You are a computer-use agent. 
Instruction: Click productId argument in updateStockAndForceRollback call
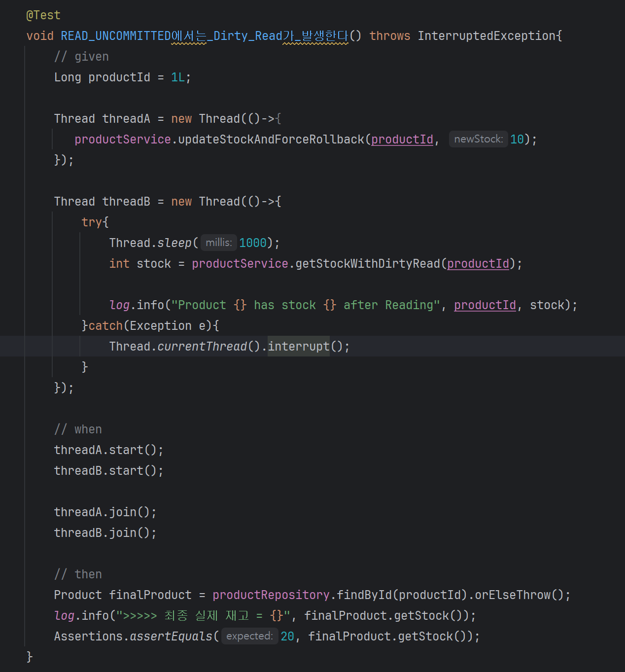point(402,140)
